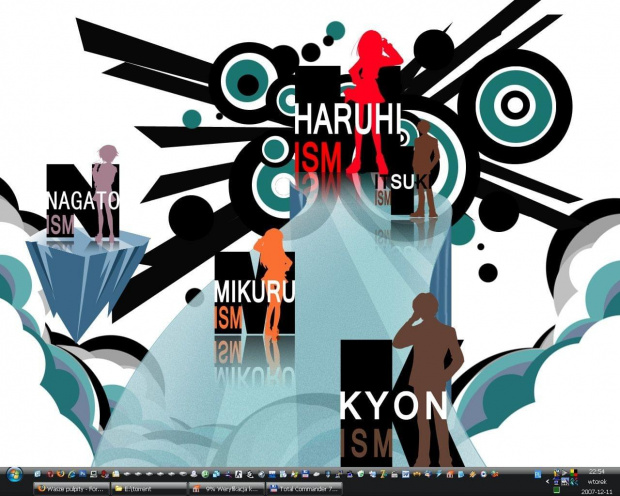Viewport: 620px width, 496px height.
Task: Click the play-arrow icon in system tray
Action: tap(564, 472)
